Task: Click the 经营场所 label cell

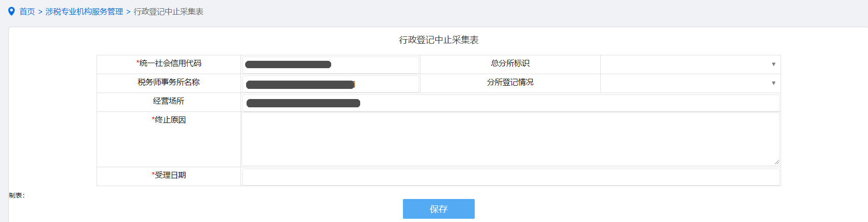Action: (169, 101)
